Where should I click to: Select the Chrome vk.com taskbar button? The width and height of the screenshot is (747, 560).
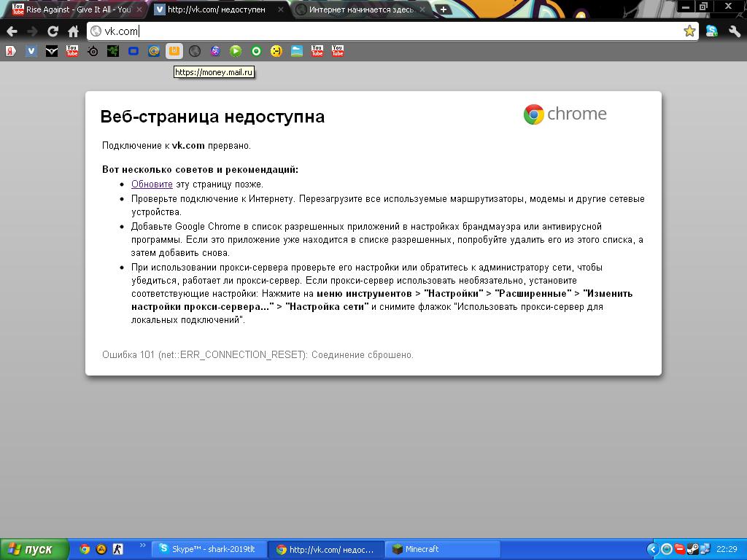tap(326, 550)
